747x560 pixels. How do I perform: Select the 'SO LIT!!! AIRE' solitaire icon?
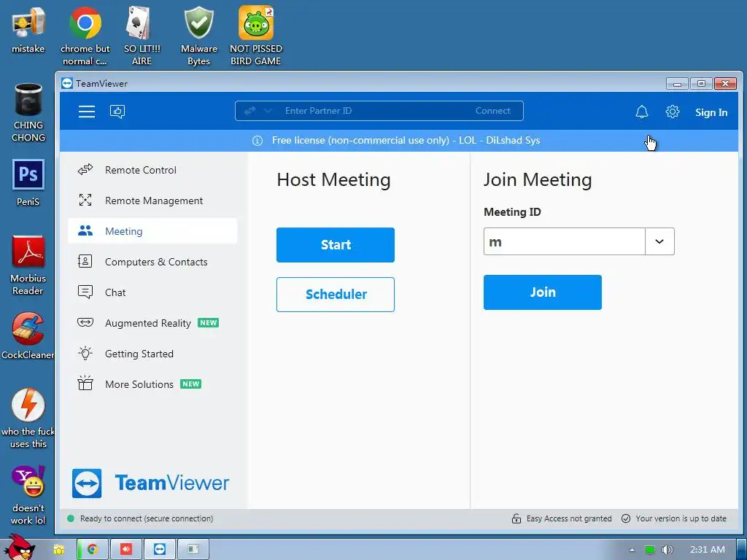pos(142,36)
